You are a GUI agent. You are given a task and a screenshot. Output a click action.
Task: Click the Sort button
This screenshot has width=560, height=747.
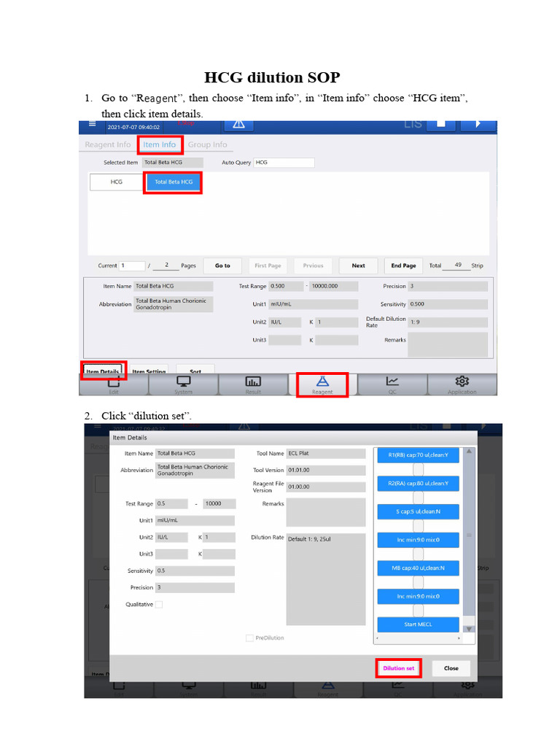195,370
